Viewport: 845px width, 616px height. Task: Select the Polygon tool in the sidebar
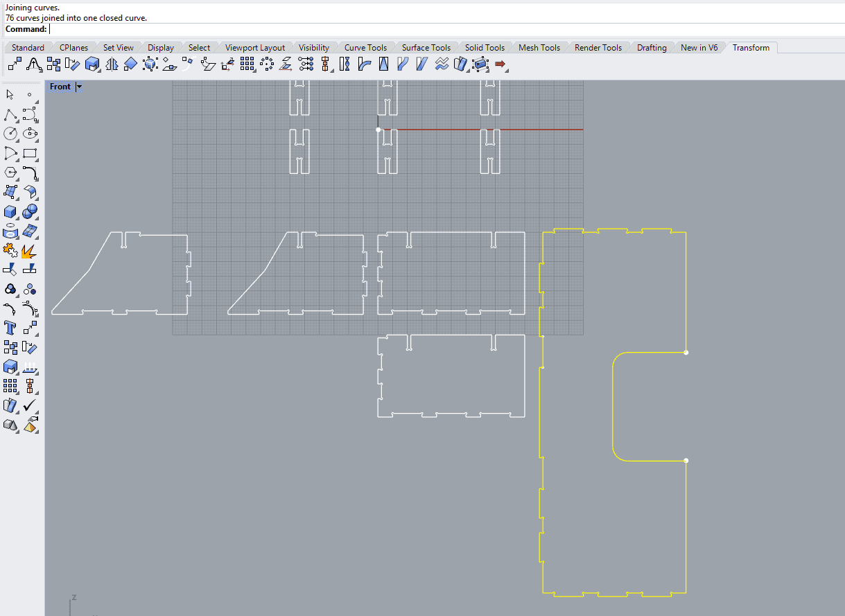click(10, 173)
